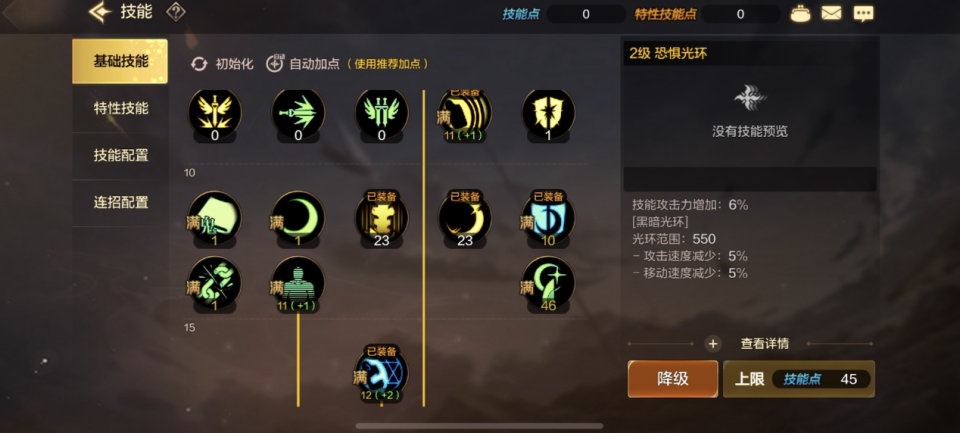The width and height of the screenshot is (960, 433).
Task: Open the 技能配置 tab
Action: [x=121, y=156]
